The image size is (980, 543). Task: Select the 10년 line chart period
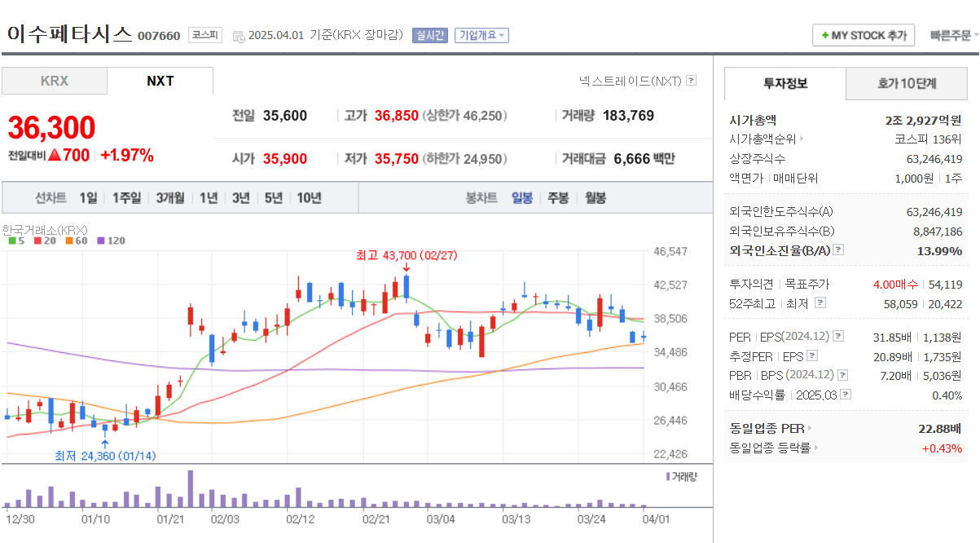tap(309, 198)
